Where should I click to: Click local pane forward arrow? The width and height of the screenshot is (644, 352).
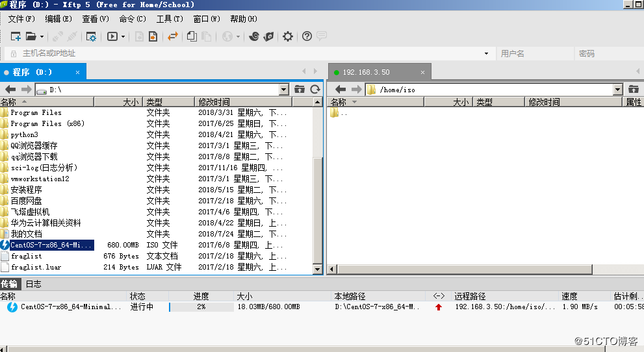click(26, 89)
